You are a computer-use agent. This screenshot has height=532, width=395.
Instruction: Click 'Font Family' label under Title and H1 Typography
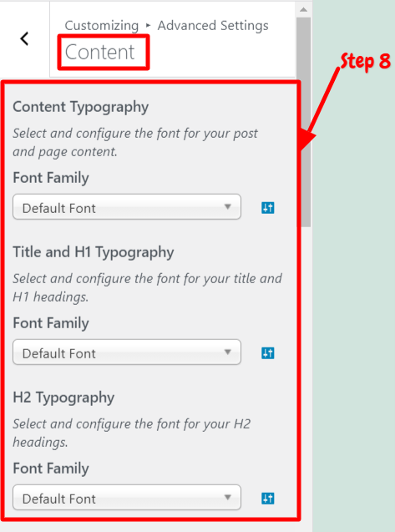[x=51, y=323]
